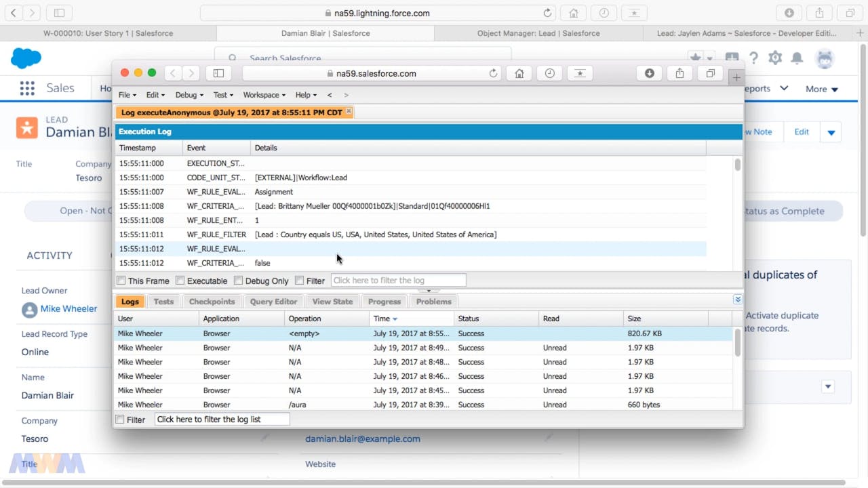Open Salesforce Help question mark icon
The image size is (868, 488).
tap(753, 58)
